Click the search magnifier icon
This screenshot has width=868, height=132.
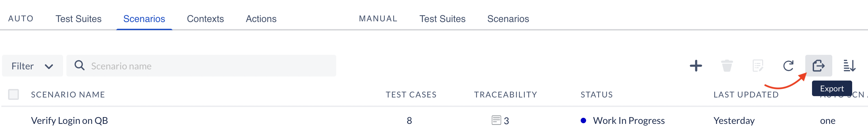pos(80,65)
